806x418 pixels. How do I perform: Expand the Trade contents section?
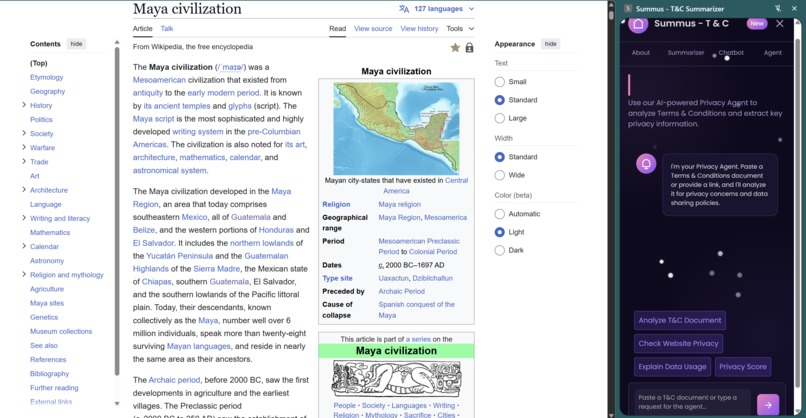[x=24, y=161]
